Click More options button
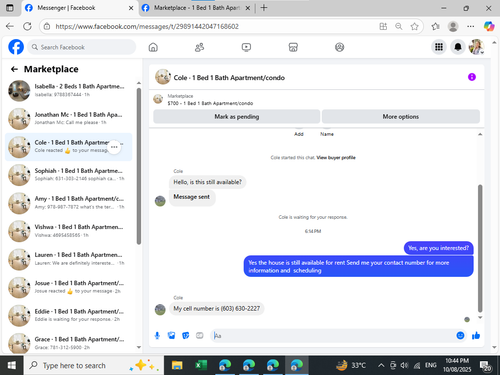 click(x=401, y=117)
